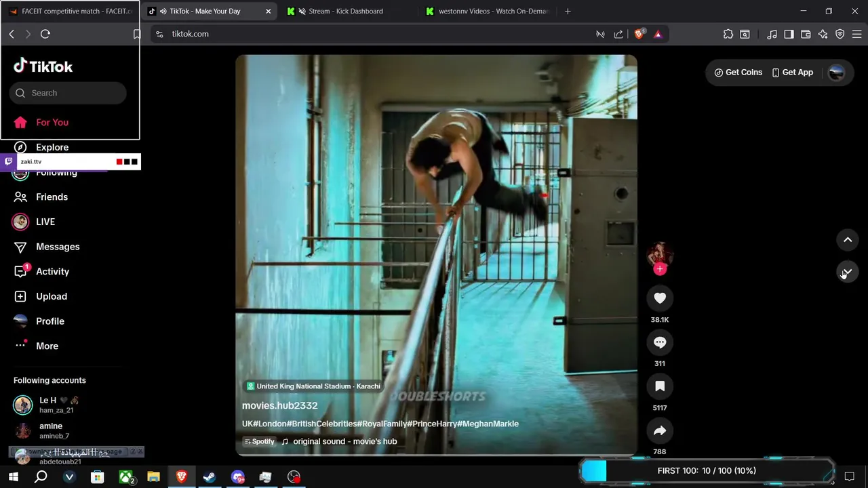Screen dimensions: 868x488
Task: Click the media muted icon in address bar
Action: [x=600, y=34]
